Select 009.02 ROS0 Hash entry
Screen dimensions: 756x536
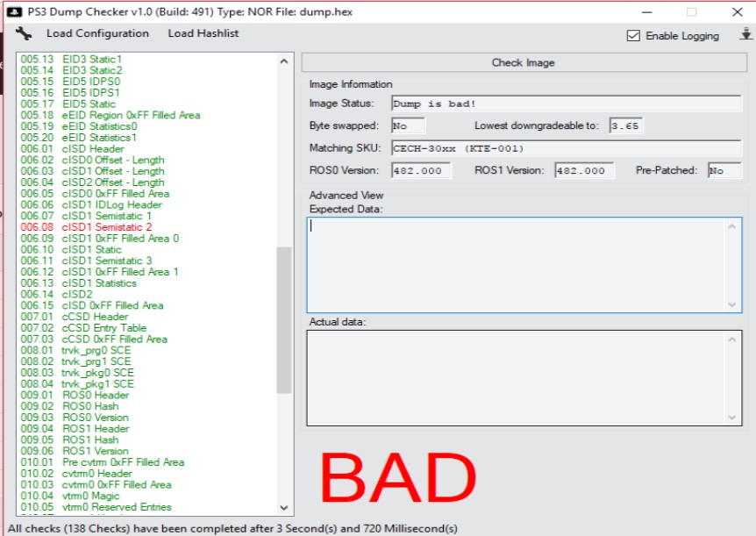[69, 406]
